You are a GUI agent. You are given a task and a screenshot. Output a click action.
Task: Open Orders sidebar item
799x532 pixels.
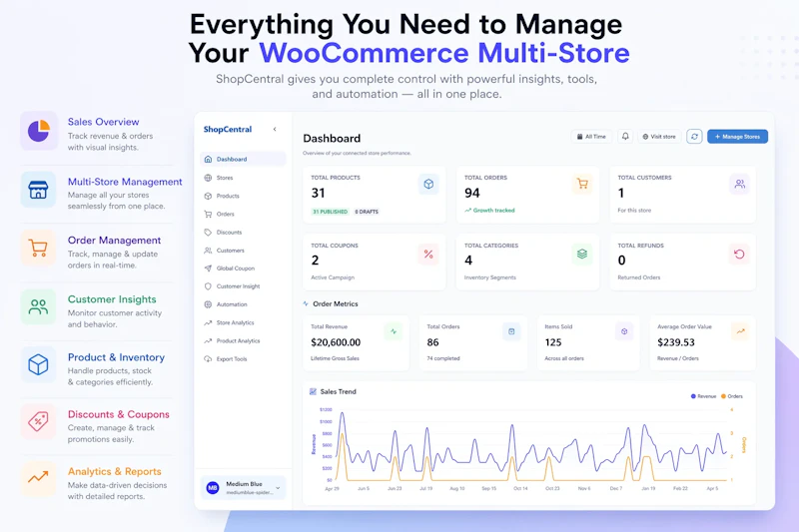click(x=243, y=214)
